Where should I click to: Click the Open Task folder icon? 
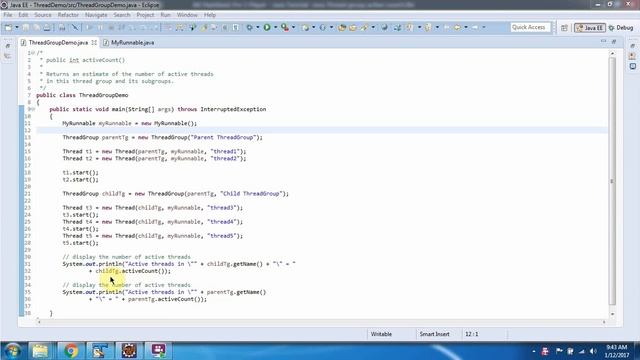point(353,27)
